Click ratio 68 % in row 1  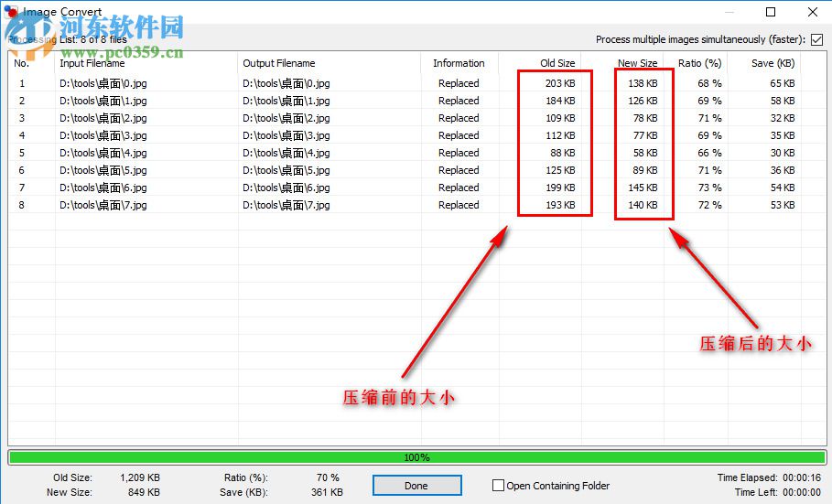click(x=710, y=83)
